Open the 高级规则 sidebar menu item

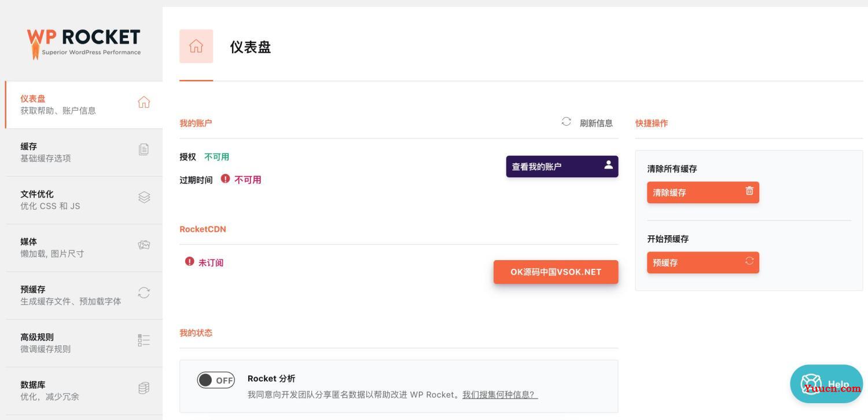pyautogui.click(x=84, y=343)
